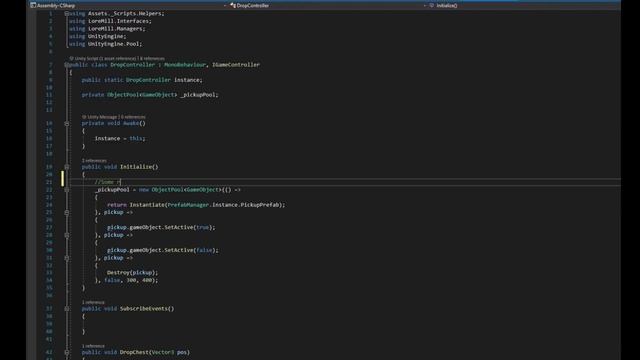Image resolution: width=640 pixels, height=360 pixels.
Task: Collapse the using directives block
Action: pos(67,13)
